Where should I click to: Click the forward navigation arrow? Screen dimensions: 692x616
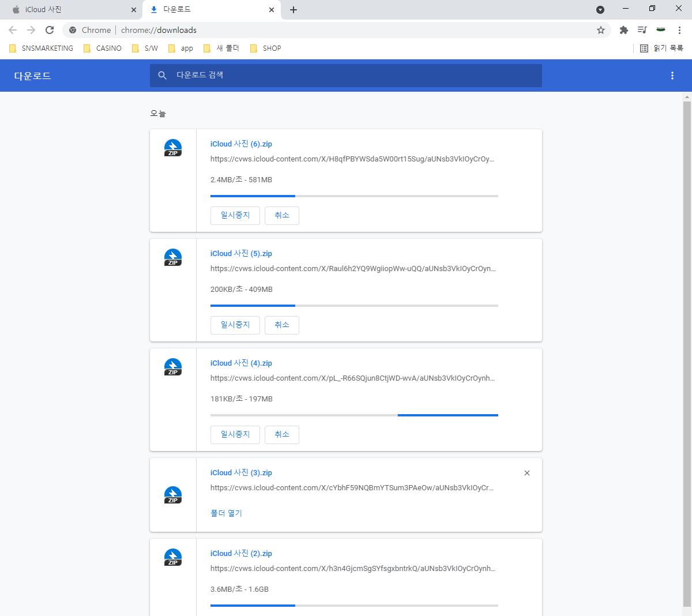[x=31, y=30]
